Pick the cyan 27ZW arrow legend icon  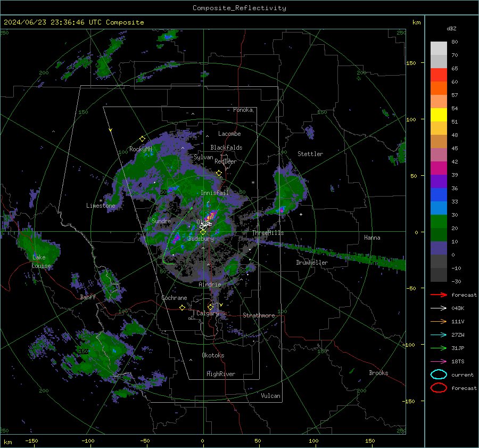click(439, 335)
